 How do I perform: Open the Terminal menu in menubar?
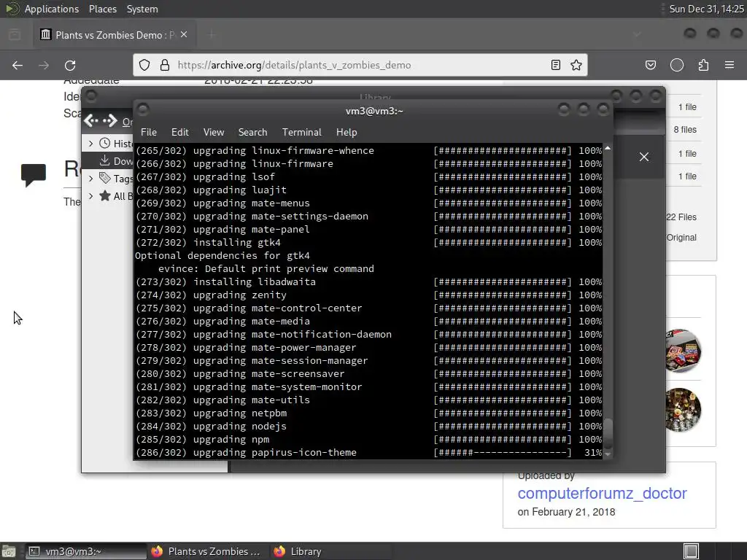click(301, 133)
